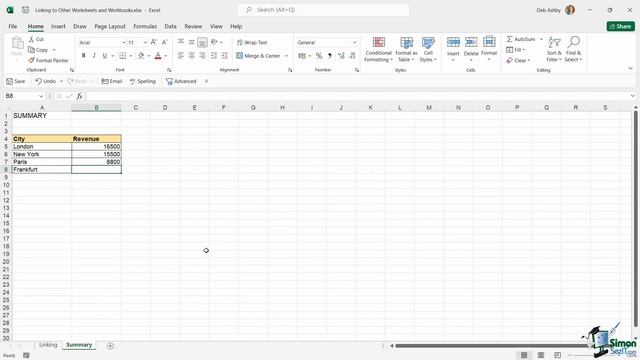Screen dimensions: 640x360
Task: Click the Copy icon
Action: [31, 50]
